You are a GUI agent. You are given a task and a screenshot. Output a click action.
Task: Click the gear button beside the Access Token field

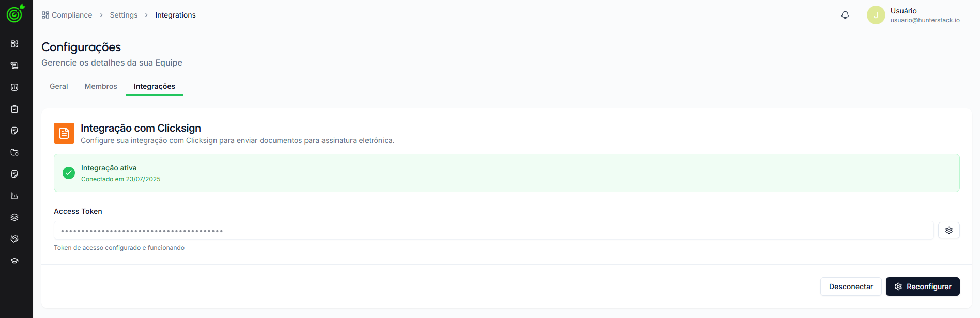[x=949, y=230]
